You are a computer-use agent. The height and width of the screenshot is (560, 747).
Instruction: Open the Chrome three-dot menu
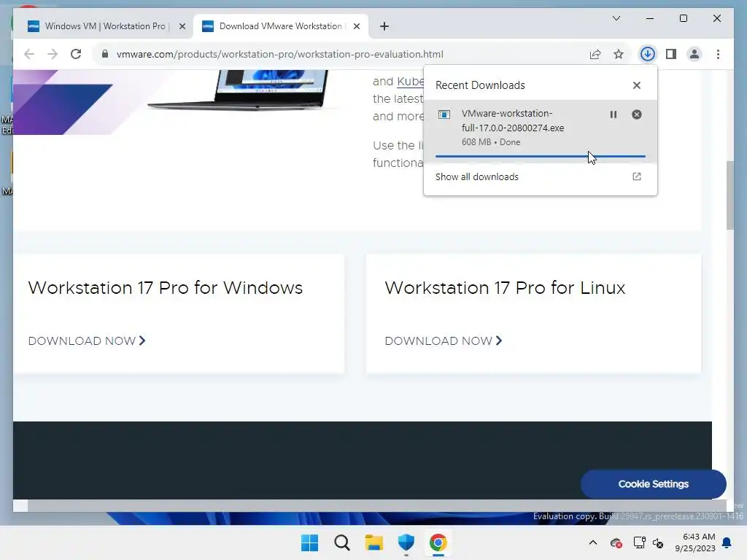tap(718, 54)
